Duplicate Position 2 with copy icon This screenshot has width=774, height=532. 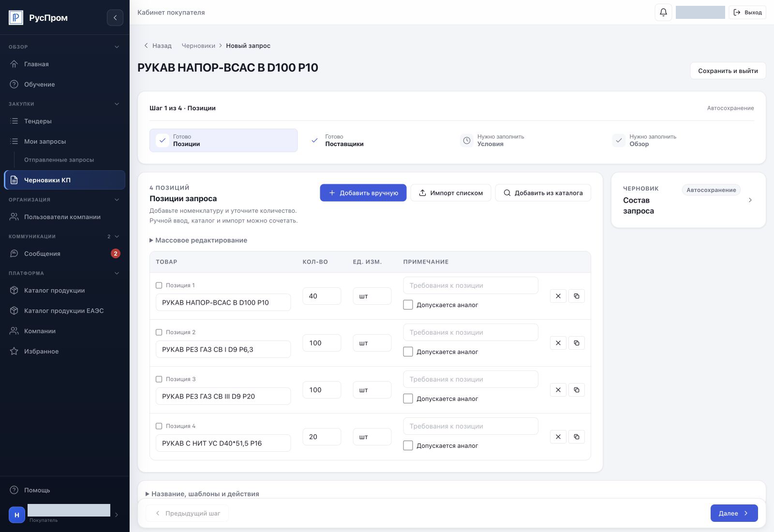click(x=577, y=343)
